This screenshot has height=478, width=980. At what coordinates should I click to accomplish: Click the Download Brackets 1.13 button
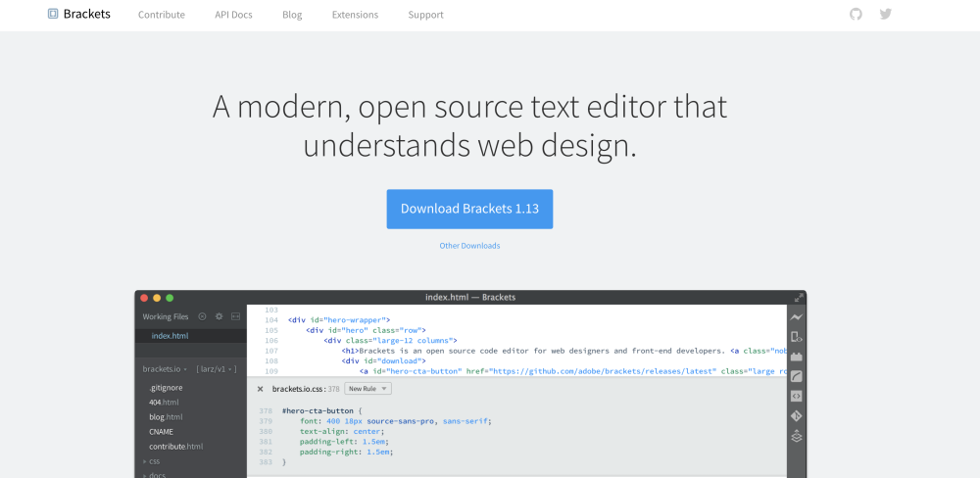[469, 209]
